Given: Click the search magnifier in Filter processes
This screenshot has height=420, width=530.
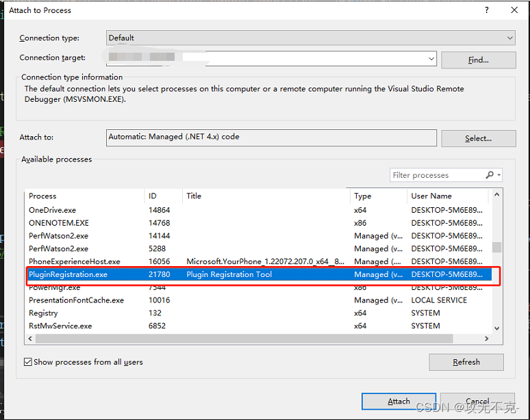Looking at the screenshot, I should [x=490, y=175].
